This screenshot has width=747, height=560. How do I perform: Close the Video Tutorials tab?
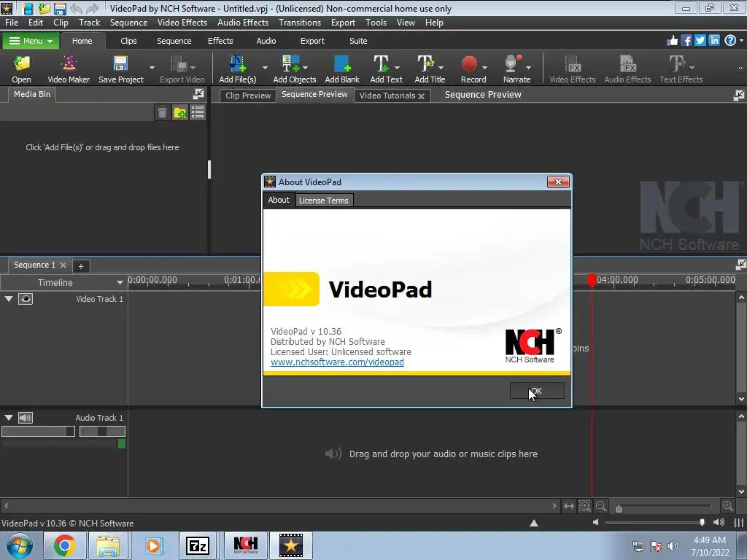tap(421, 96)
